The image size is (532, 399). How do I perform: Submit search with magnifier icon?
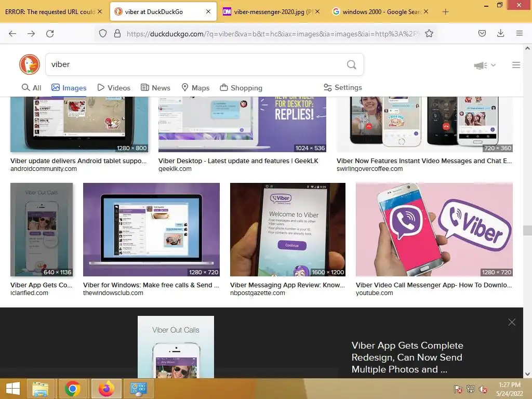[352, 64]
